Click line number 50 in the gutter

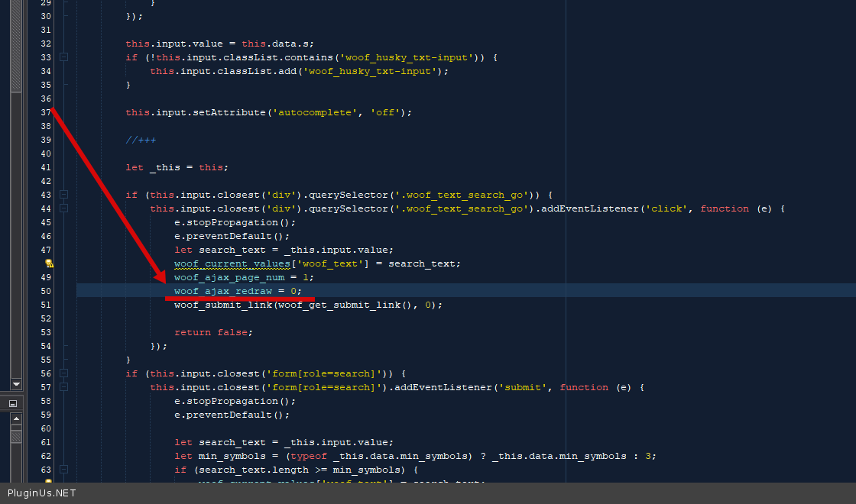tap(46, 291)
